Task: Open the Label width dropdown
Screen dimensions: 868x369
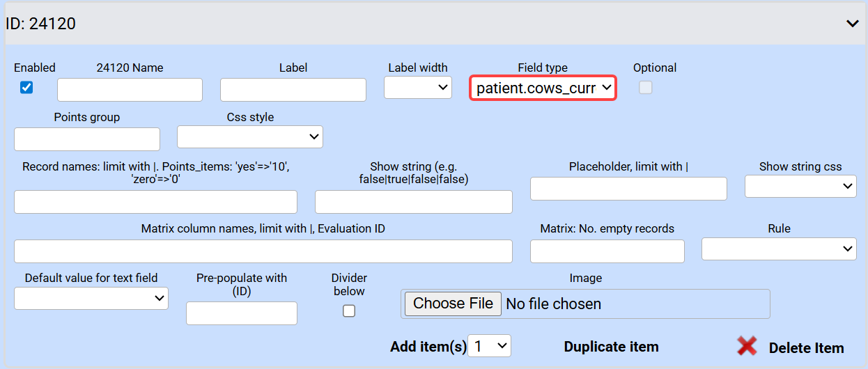Action: click(x=418, y=87)
